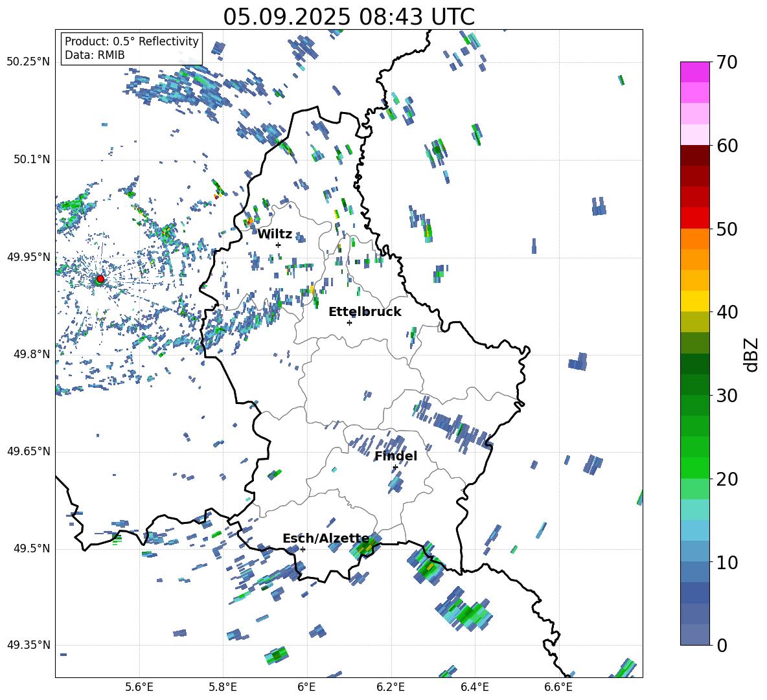Click the Wiltz city label
Screen dimensions: 767x700
(x=275, y=234)
